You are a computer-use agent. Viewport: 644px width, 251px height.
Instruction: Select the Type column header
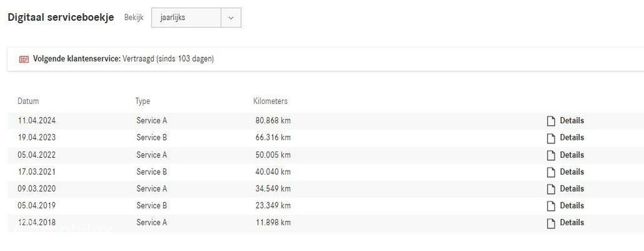tap(143, 101)
